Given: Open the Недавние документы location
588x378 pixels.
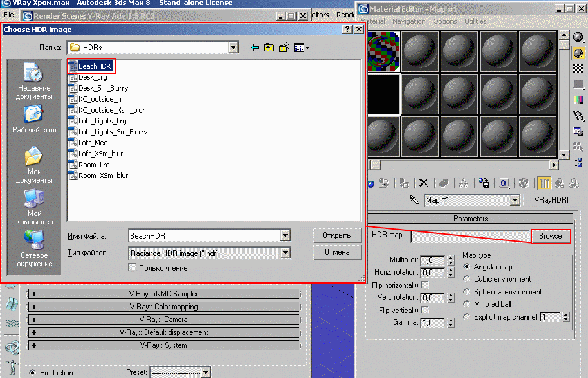Looking at the screenshot, I should (34, 82).
